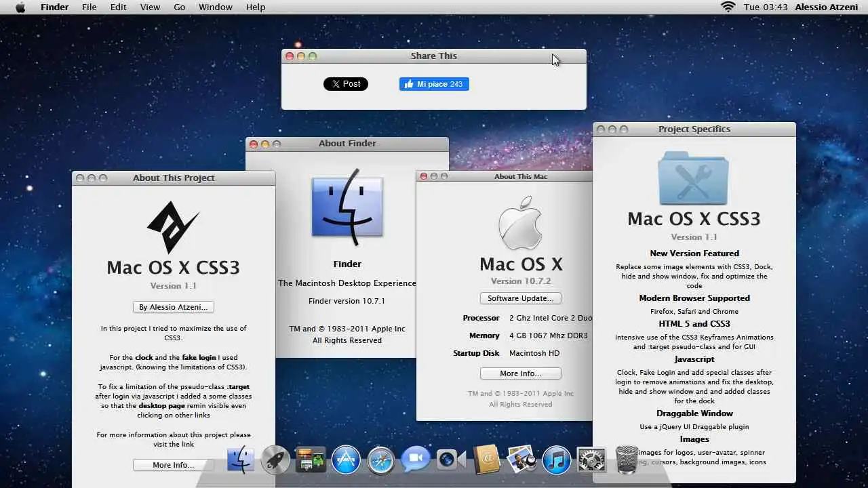Open iPhoto icon in the dock
Screen dimensions: 868x488
click(521, 460)
